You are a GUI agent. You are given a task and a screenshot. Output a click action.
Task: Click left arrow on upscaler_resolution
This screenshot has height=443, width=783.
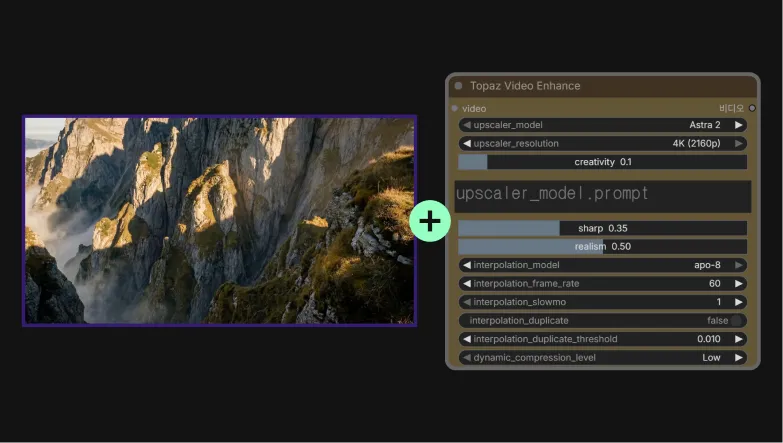[467, 143]
